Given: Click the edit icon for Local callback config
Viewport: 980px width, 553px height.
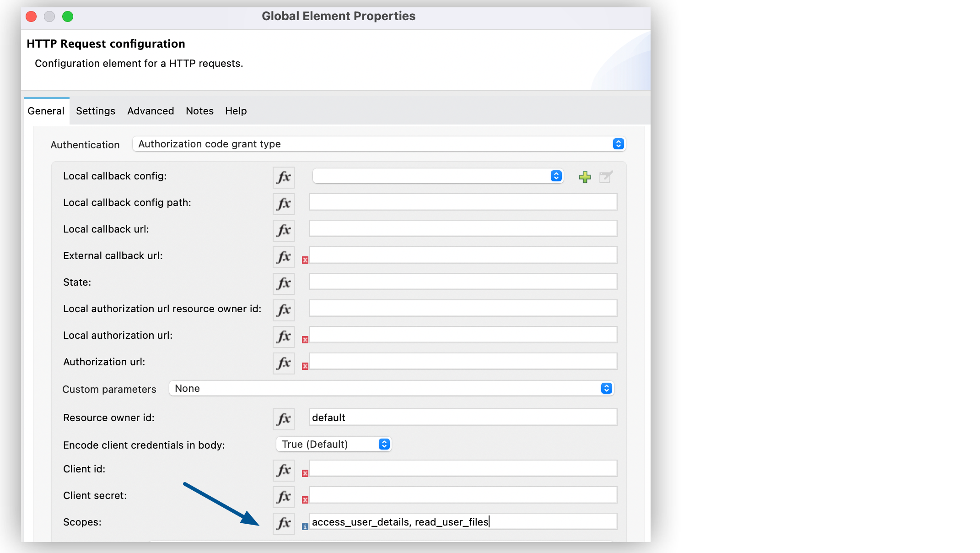Looking at the screenshot, I should pyautogui.click(x=606, y=177).
